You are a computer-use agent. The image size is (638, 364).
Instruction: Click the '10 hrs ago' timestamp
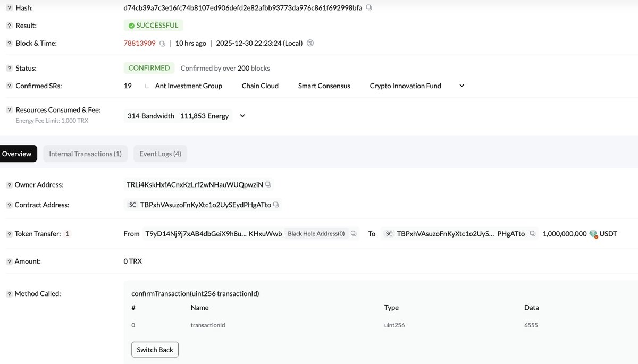[191, 43]
